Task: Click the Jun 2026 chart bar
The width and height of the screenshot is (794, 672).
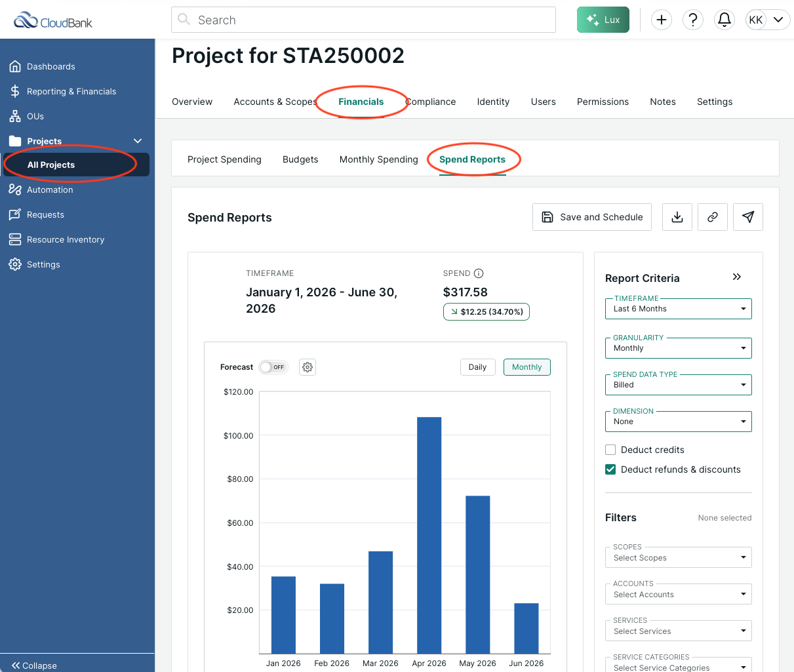Action: pos(526,628)
